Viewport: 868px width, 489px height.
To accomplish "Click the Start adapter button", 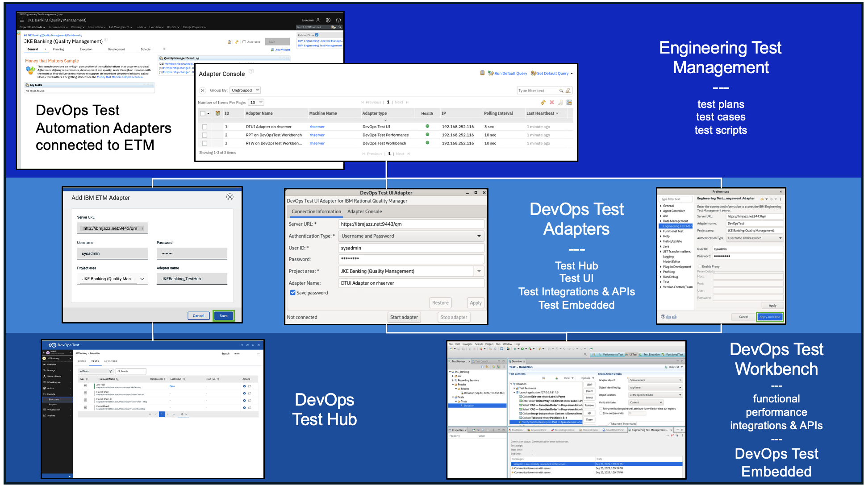I will coord(404,317).
